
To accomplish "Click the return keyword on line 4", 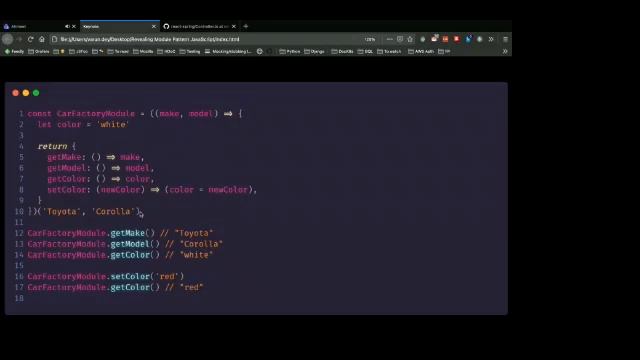I will point(52,146).
